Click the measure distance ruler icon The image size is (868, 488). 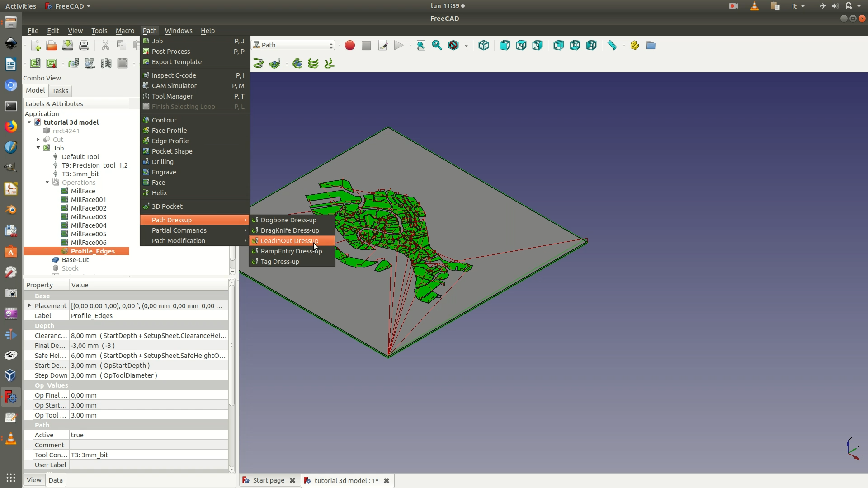pyautogui.click(x=612, y=45)
